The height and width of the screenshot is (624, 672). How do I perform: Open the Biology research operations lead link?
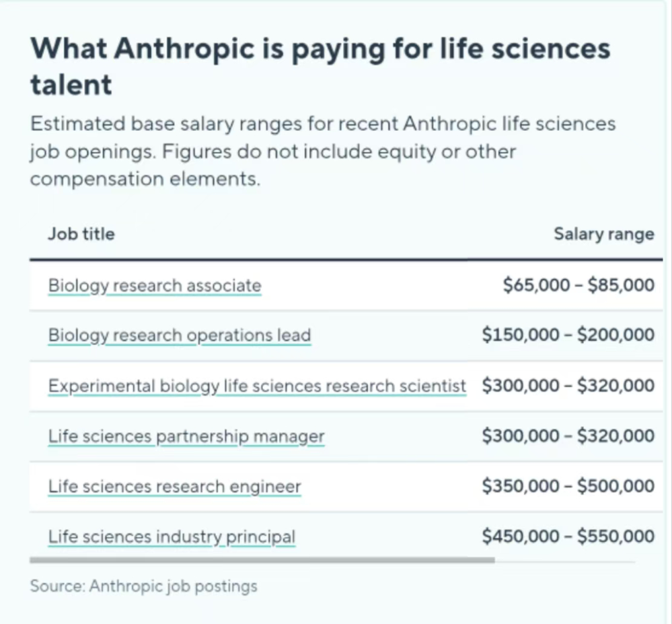[x=180, y=335]
